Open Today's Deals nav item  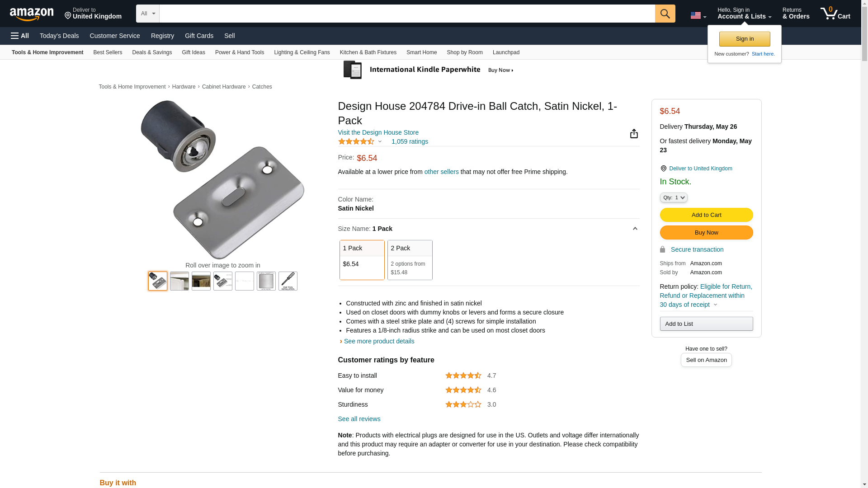tap(59, 36)
